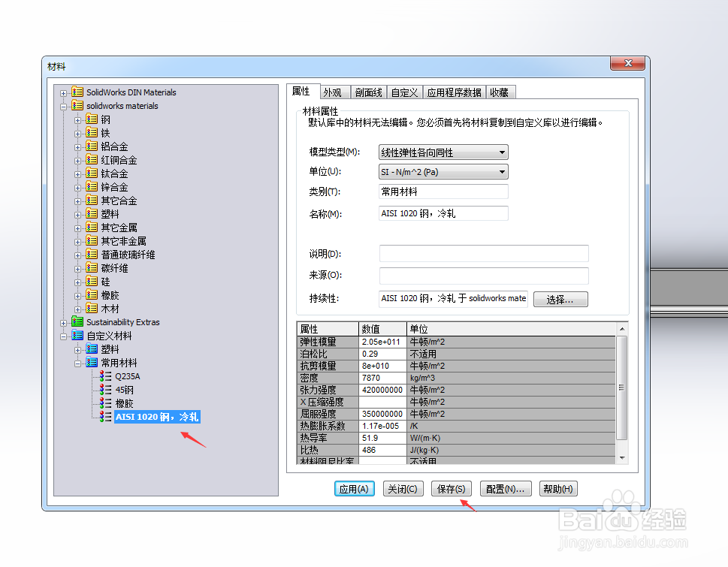Image resolution: width=728 pixels, height=567 pixels.
Task: Expand the 铝合金 category
Action: pos(77,147)
